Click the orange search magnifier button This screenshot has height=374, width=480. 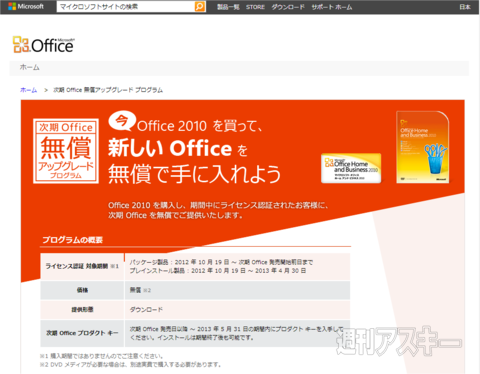(x=200, y=6)
